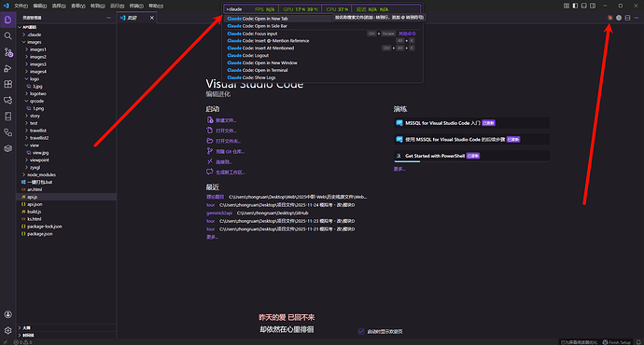The width and height of the screenshot is (644, 345).
Task: Open editor more actions ellipsis
Action: coord(637,18)
